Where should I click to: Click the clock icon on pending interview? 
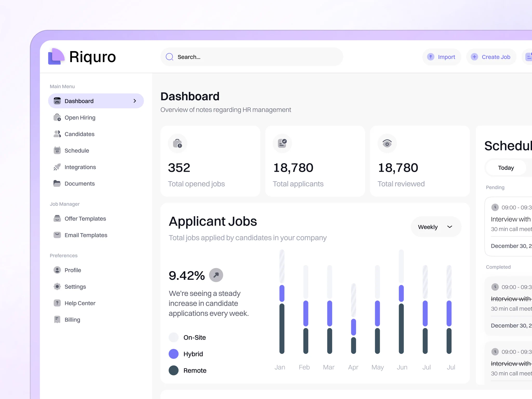495,207
